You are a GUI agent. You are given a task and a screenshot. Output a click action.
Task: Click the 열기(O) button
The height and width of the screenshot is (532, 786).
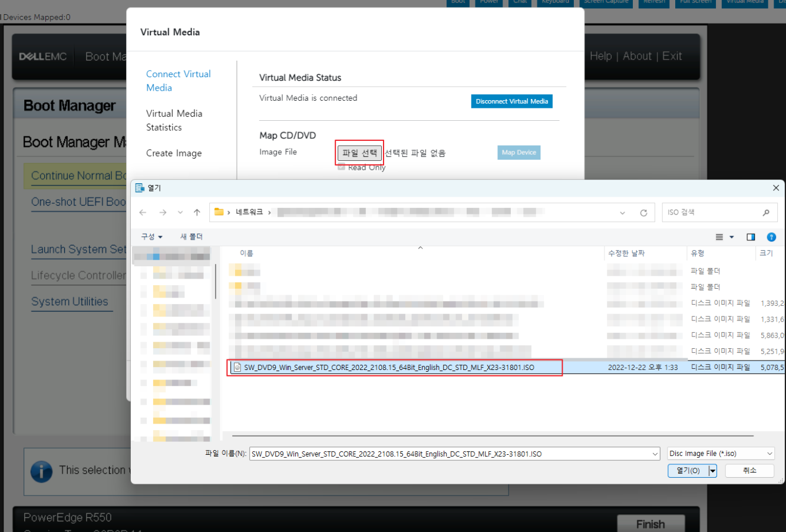pos(688,470)
